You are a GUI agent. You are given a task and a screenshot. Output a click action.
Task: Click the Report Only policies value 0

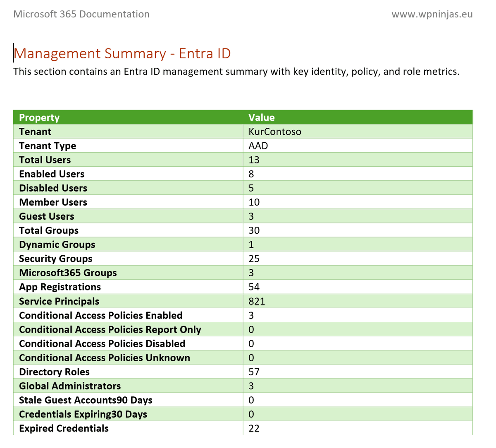pyautogui.click(x=251, y=329)
